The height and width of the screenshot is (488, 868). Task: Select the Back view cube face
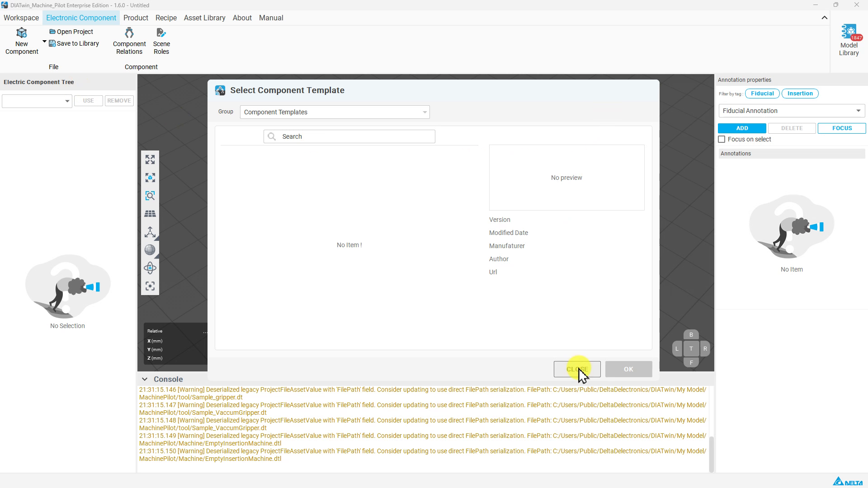pyautogui.click(x=691, y=335)
